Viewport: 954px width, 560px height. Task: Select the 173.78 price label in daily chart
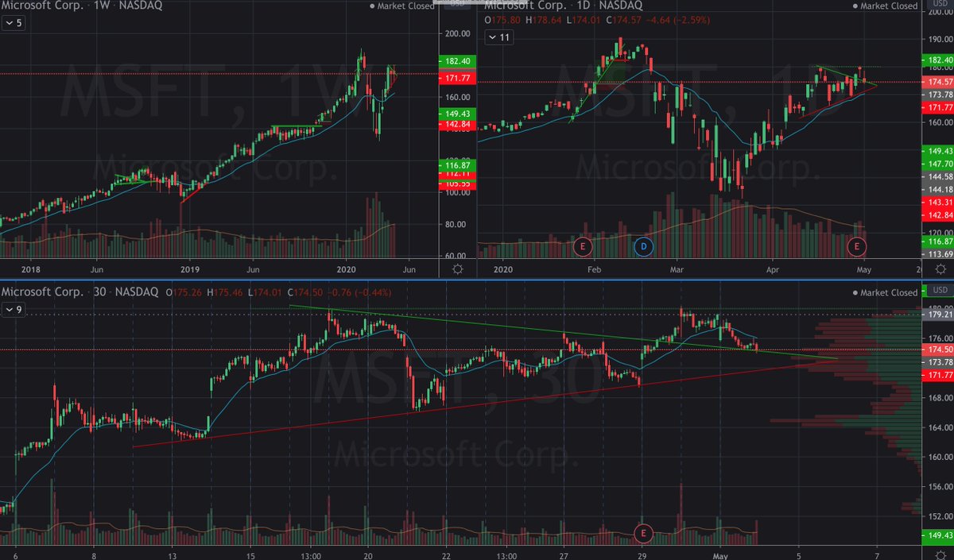tap(937, 95)
